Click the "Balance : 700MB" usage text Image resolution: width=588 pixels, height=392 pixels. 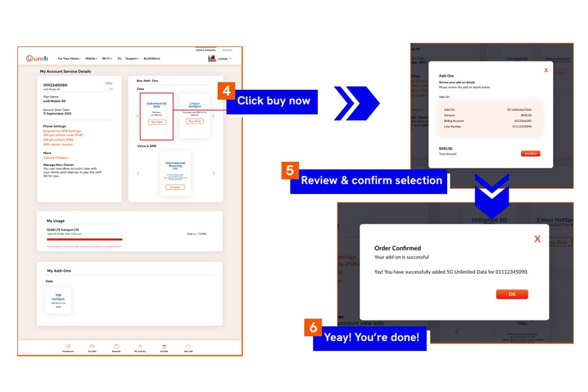click(x=197, y=234)
